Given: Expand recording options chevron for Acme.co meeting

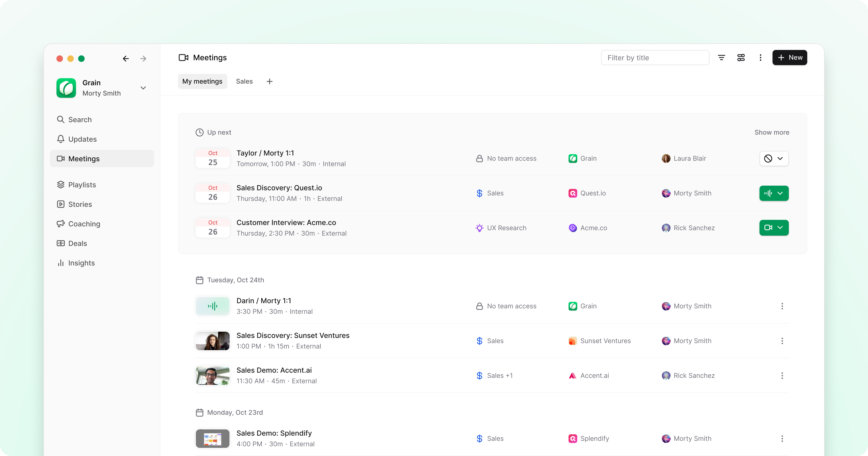Looking at the screenshot, I should [780, 228].
